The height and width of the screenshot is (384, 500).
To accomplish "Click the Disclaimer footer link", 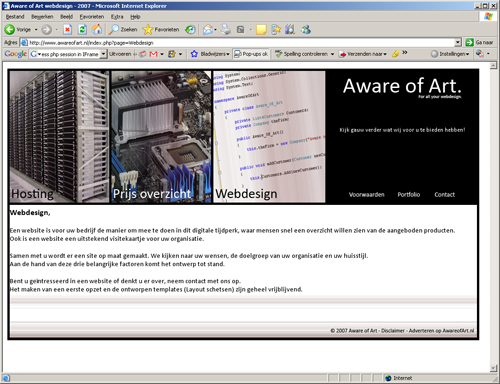I will [393, 331].
